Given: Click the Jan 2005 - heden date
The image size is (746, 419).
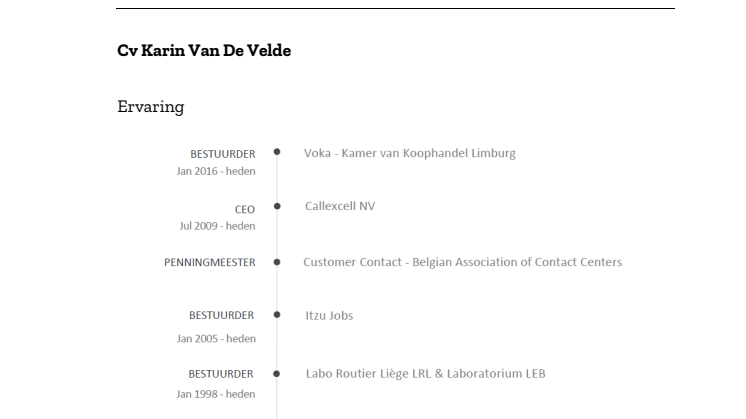Looking at the screenshot, I should click(x=216, y=339).
